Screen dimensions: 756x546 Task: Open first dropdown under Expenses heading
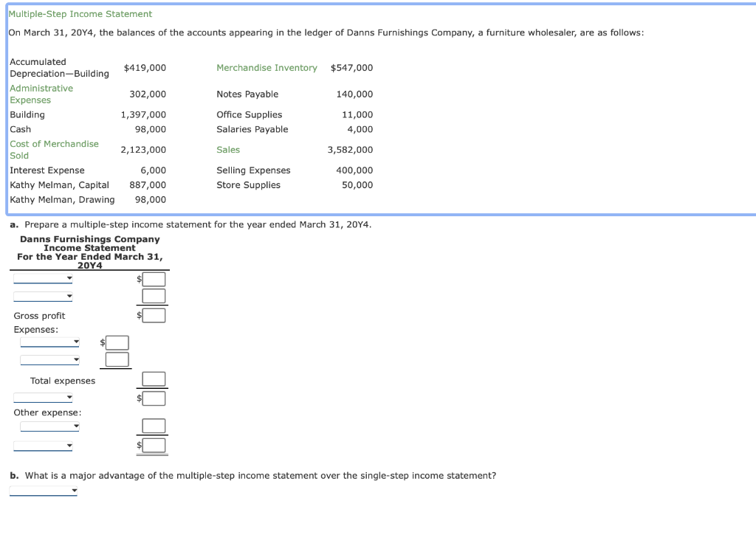[x=49, y=342]
